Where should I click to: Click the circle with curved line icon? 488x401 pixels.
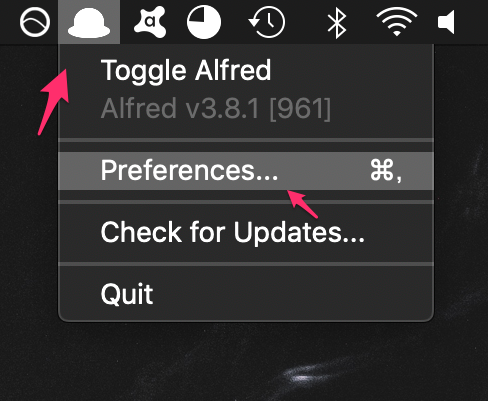point(35,22)
